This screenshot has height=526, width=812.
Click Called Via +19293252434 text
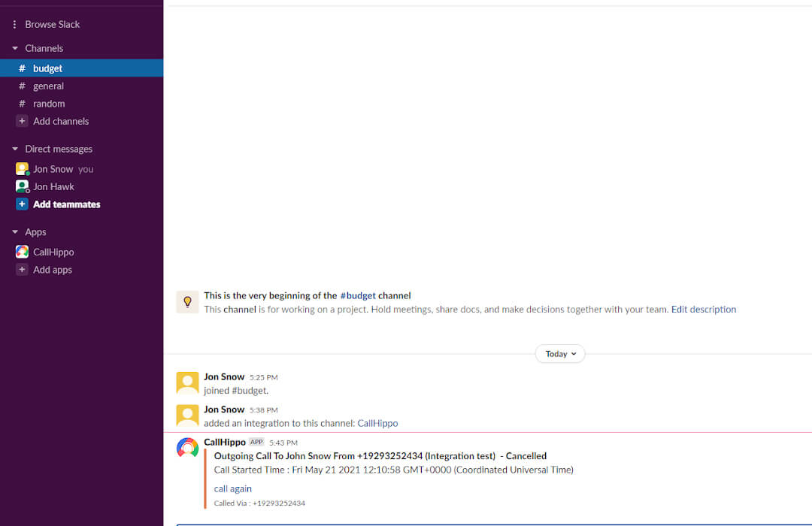click(259, 503)
